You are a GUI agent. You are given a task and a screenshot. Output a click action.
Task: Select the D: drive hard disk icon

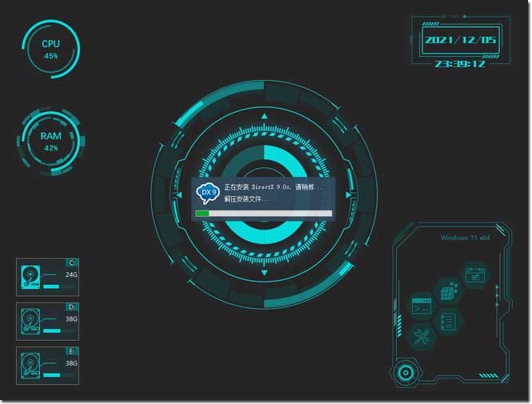coord(31,322)
